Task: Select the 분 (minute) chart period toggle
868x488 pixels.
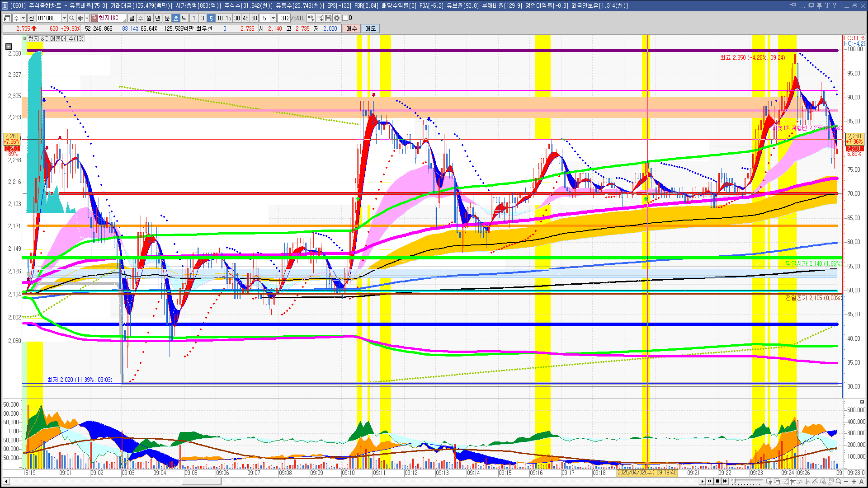Action: [x=167, y=18]
